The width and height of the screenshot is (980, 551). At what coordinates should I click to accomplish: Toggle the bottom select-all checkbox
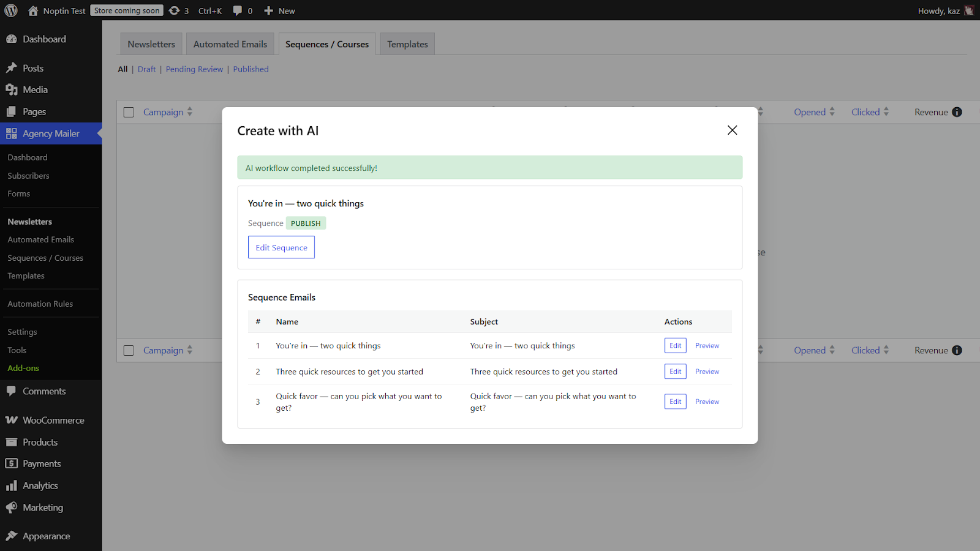point(129,350)
